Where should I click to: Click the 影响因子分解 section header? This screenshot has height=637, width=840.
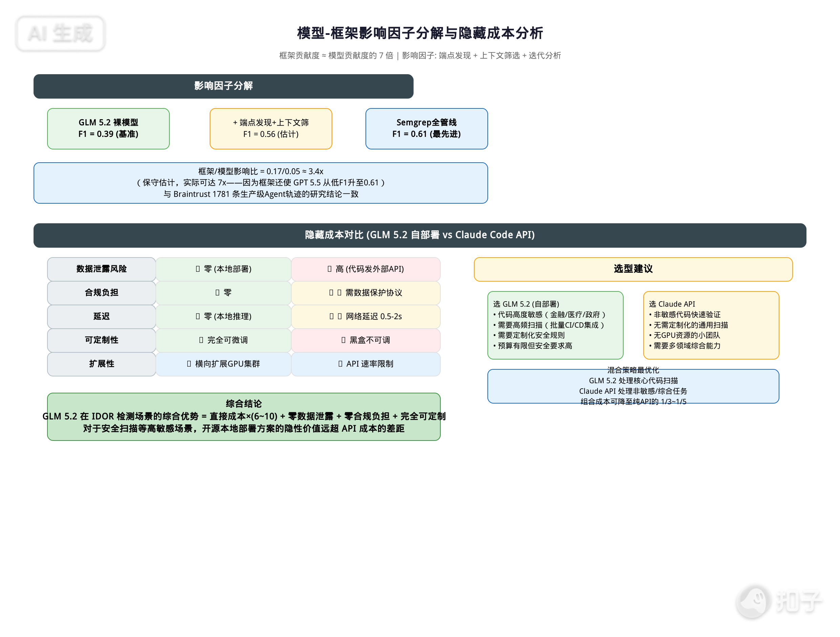(x=223, y=86)
